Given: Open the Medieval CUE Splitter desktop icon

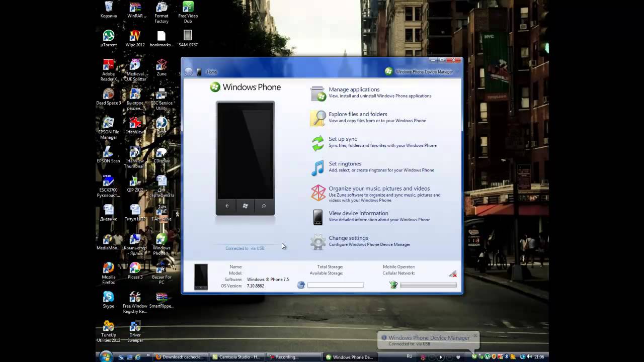Looking at the screenshot, I should click(135, 70).
